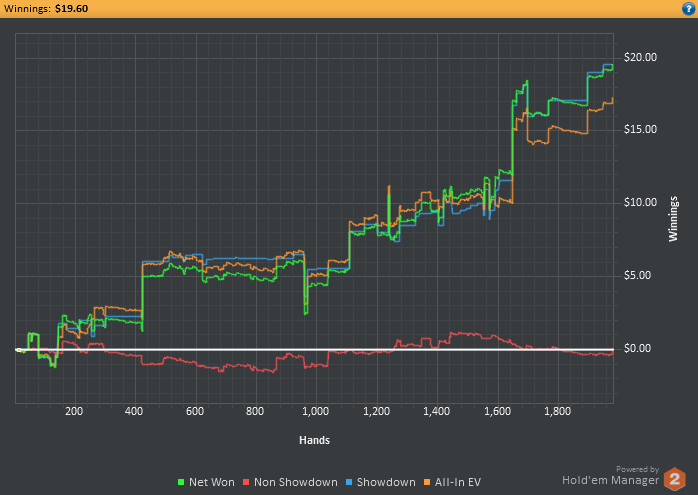Click the 1,600 hands axis label
698x495 pixels.
(x=497, y=411)
